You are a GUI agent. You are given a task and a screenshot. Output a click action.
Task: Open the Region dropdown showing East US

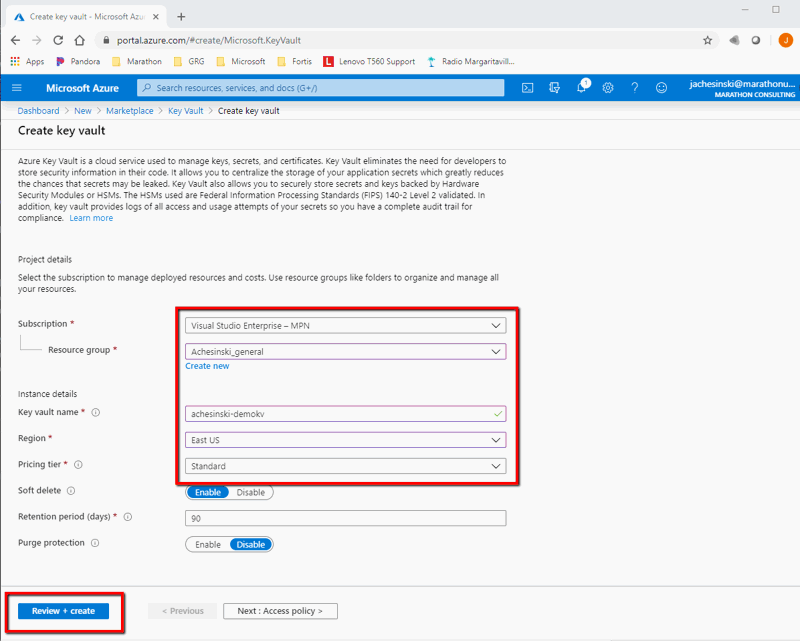(345, 440)
